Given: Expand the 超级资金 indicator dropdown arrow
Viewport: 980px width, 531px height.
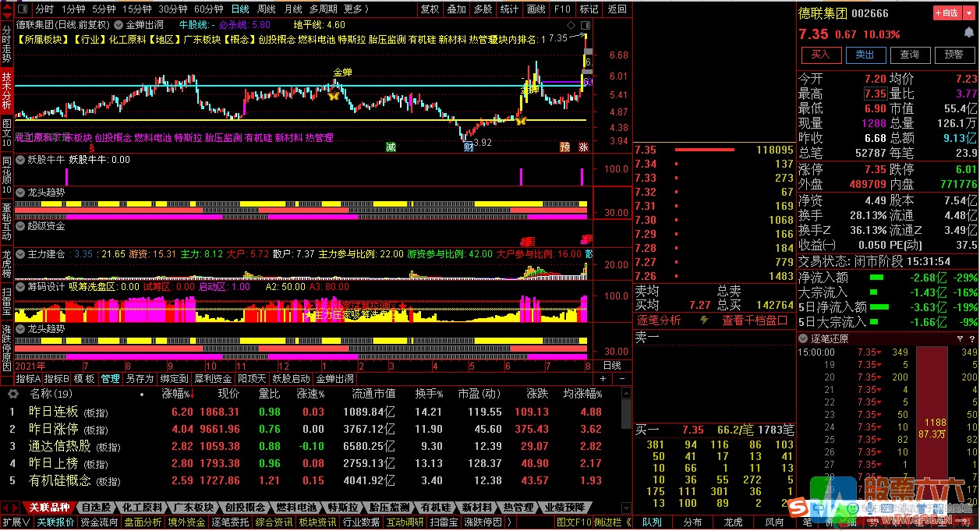Looking at the screenshot, I should pos(20,226).
